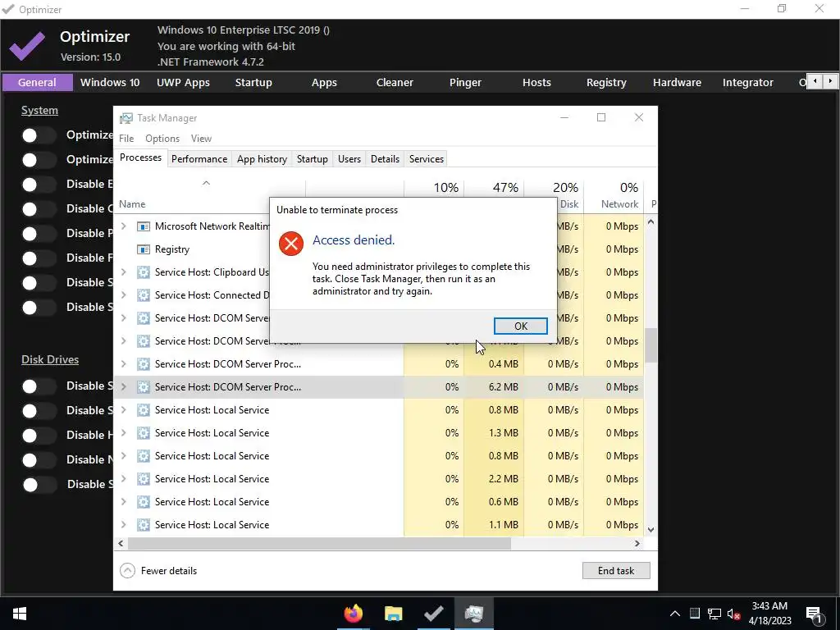
Task: Open the Hardware tab in Optimizer
Action: coord(677,83)
